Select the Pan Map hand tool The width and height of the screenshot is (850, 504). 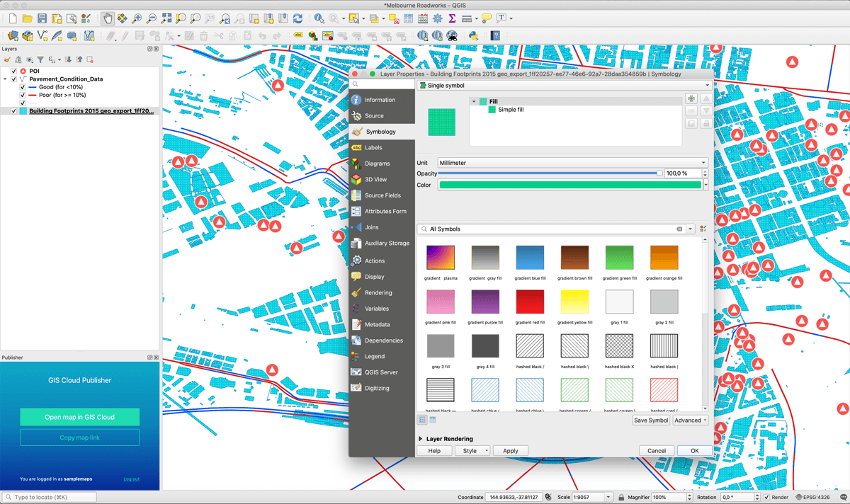108,18
